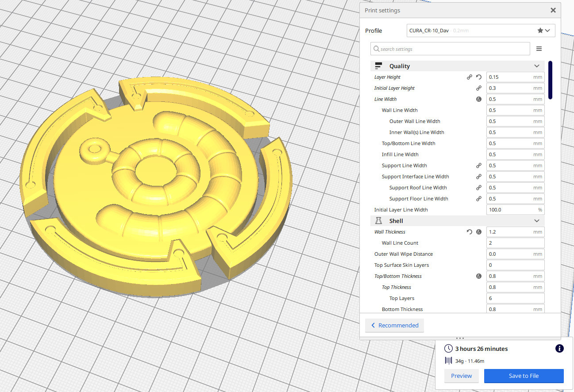Click the clock icon near print time
The image size is (574, 392).
pos(449,349)
